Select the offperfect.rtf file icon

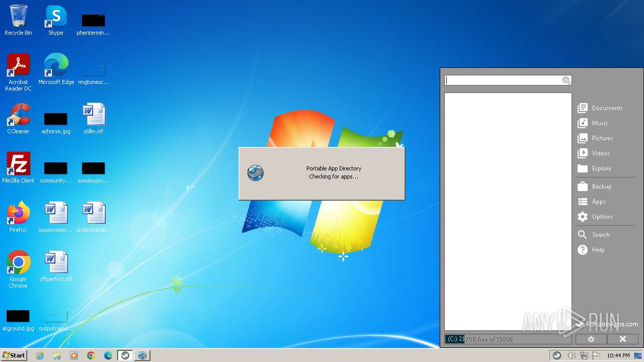(56, 266)
